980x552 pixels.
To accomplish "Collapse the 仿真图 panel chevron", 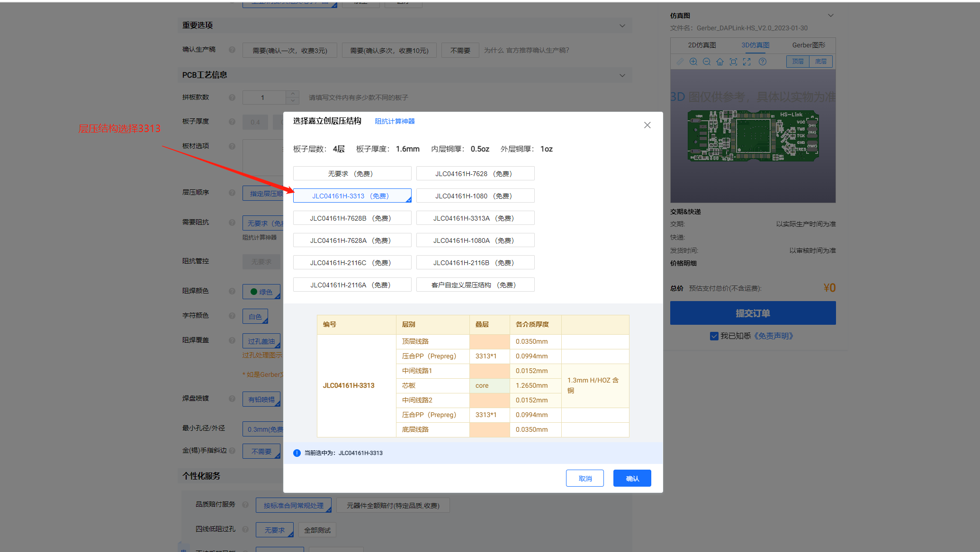I will point(830,16).
